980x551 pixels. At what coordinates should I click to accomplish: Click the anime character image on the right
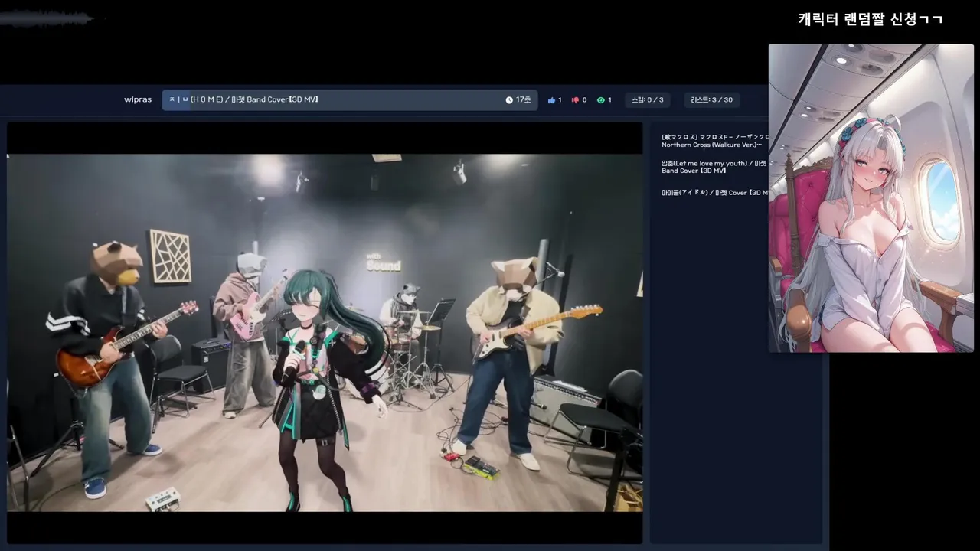(871, 198)
